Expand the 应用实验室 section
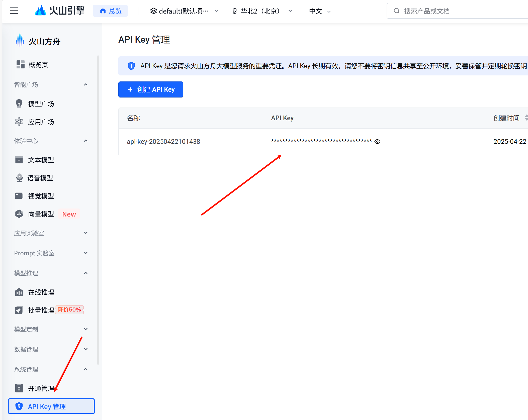The height and width of the screenshot is (420, 528). click(x=85, y=233)
